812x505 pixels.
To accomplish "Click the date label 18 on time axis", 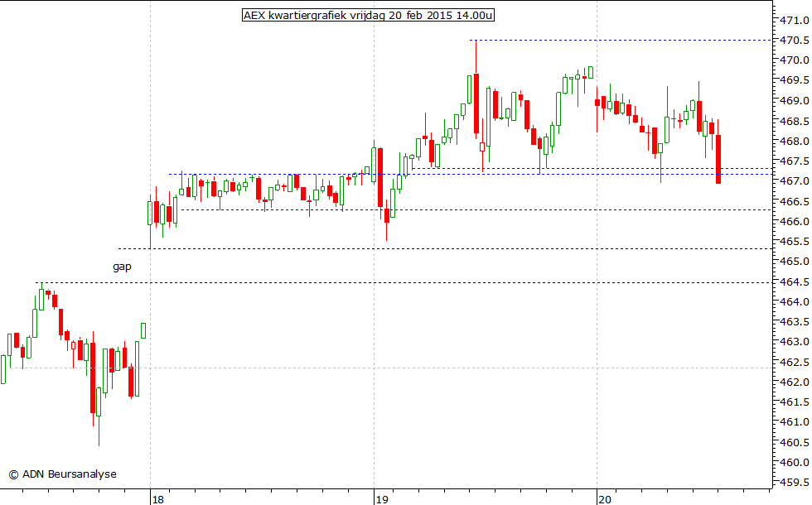I will click(x=158, y=499).
